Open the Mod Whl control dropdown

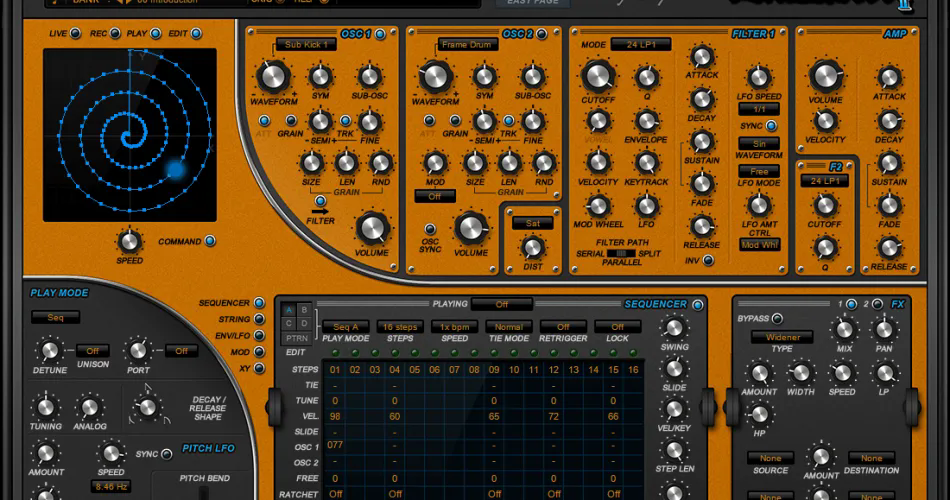click(x=759, y=245)
